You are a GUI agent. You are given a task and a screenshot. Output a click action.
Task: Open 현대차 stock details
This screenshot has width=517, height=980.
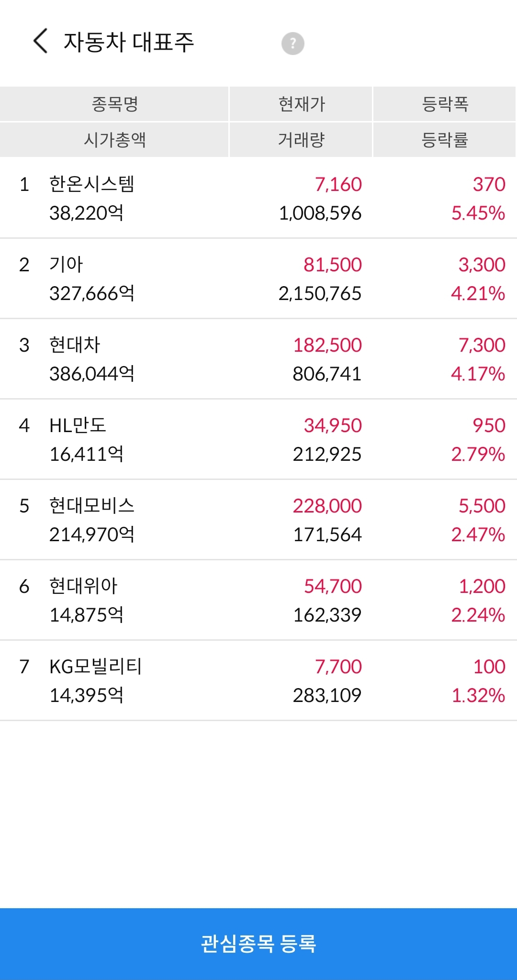click(x=258, y=359)
